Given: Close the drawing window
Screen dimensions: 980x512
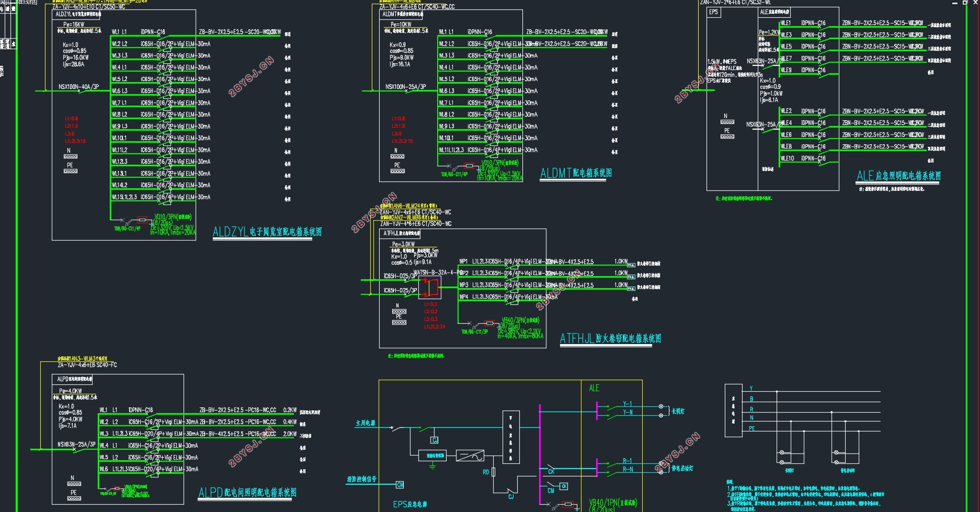Looking at the screenshot, I should click(975, 3).
